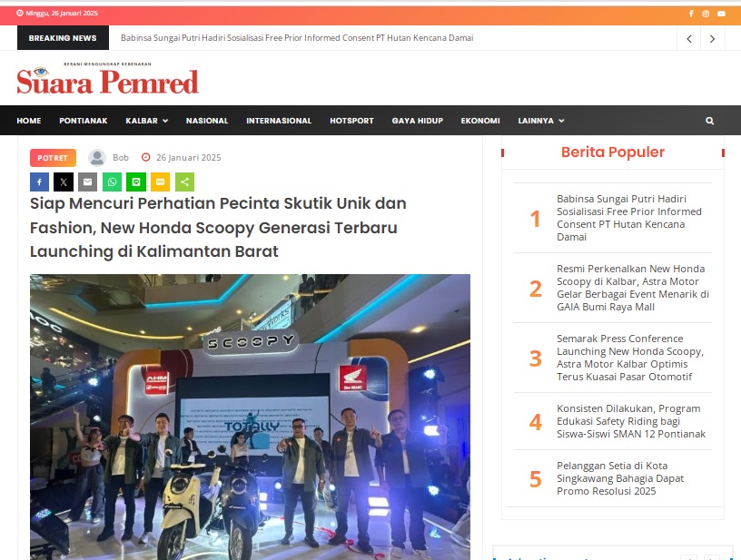Open the Ekonomi menu section
This screenshot has height=560, width=741.
pos(480,121)
